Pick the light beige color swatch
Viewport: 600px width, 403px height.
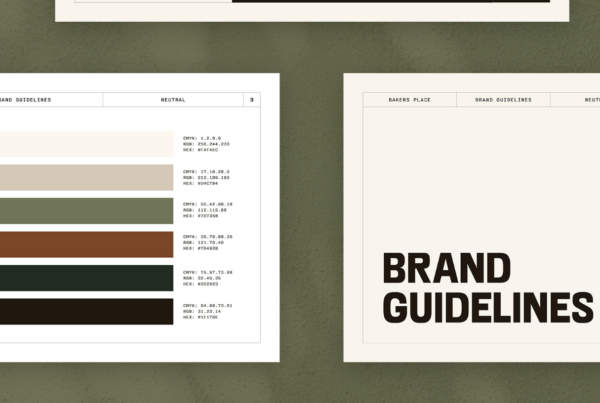click(x=85, y=177)
